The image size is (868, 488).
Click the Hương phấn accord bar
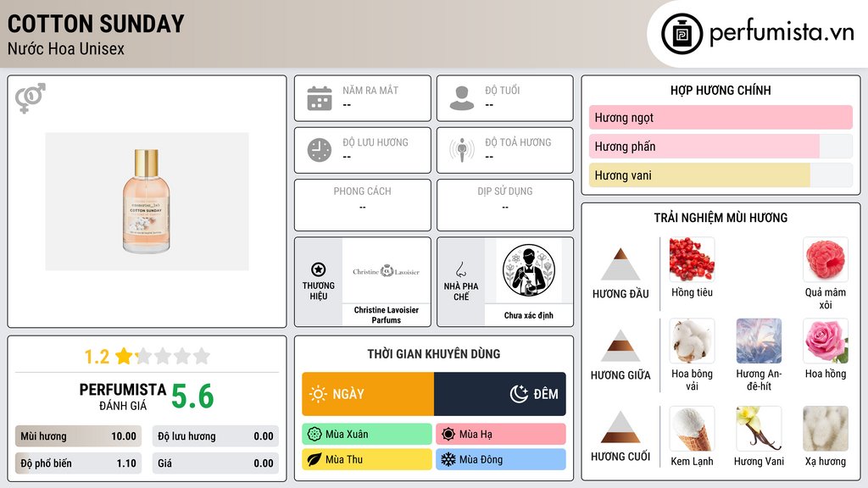click(x=721, y=146)
